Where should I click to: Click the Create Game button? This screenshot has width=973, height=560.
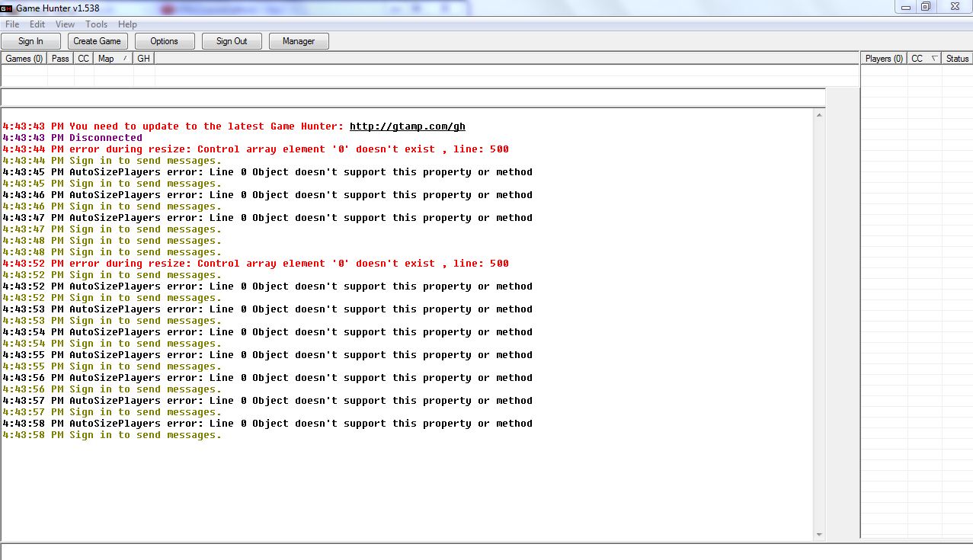(x=97, y=41)
